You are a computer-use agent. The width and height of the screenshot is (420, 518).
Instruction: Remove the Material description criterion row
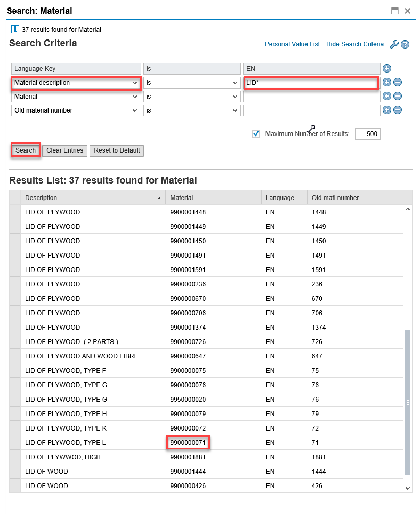398,82
